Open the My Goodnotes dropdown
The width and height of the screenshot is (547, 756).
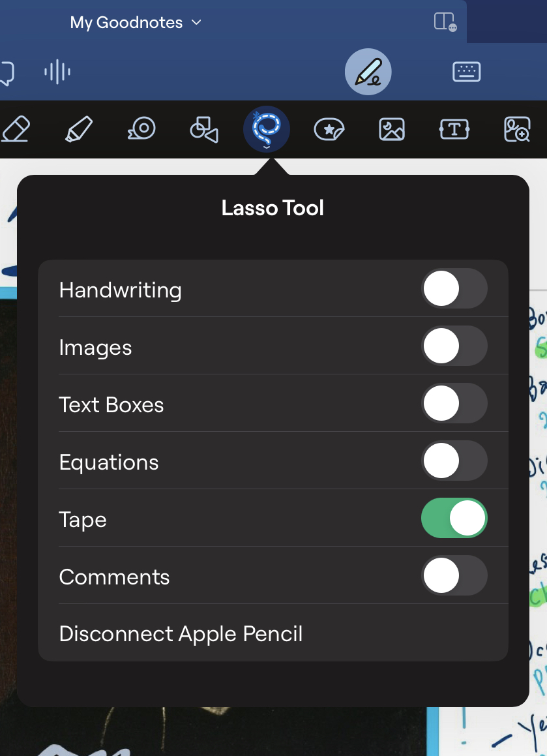click(x=136, y=22)
